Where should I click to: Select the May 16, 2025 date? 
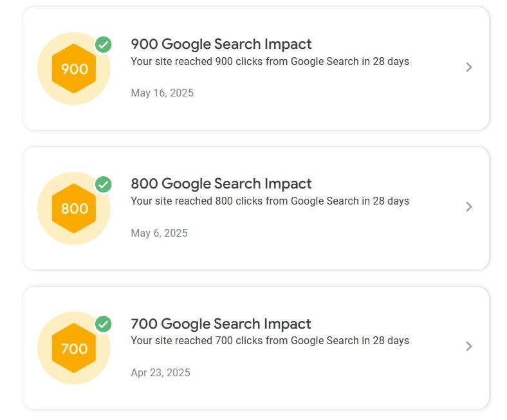162,93
